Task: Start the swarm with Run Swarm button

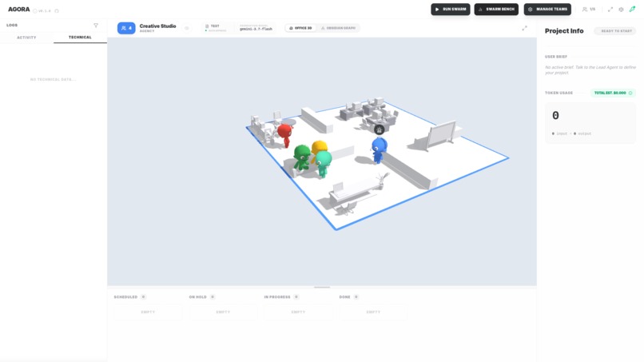Action: [450, 9]
